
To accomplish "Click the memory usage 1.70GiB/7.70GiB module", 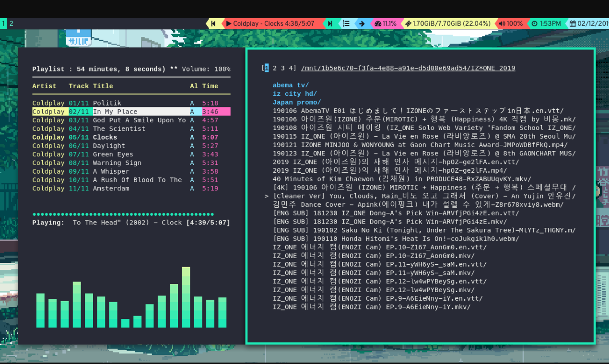I will click(x=447, y=23).
